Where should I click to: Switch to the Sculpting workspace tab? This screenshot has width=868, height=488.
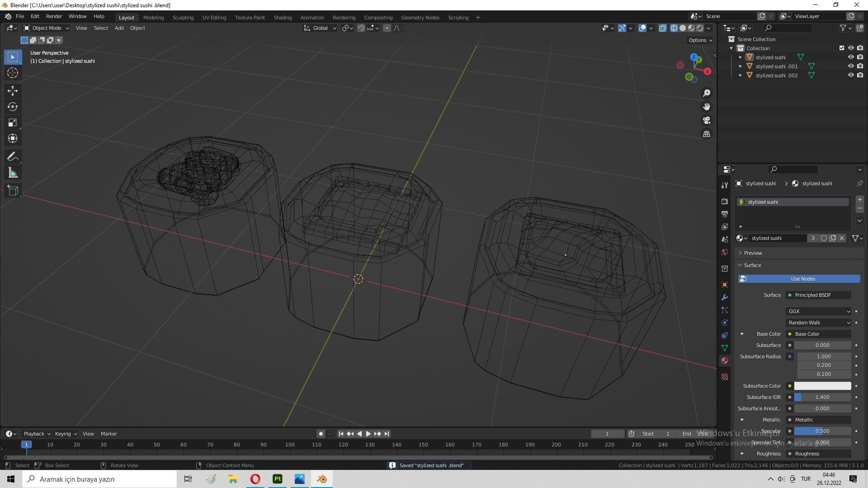tap(183, 18)
